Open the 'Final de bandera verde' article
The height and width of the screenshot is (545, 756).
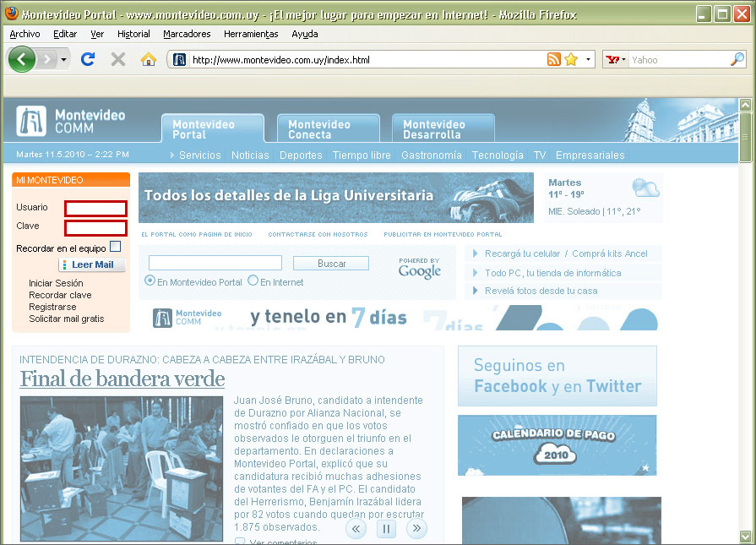click(121, 379)
